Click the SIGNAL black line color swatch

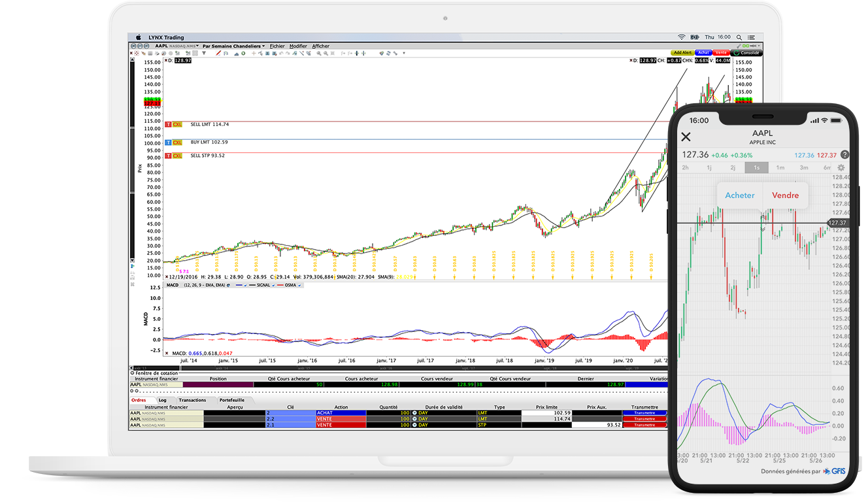point(252,286)
